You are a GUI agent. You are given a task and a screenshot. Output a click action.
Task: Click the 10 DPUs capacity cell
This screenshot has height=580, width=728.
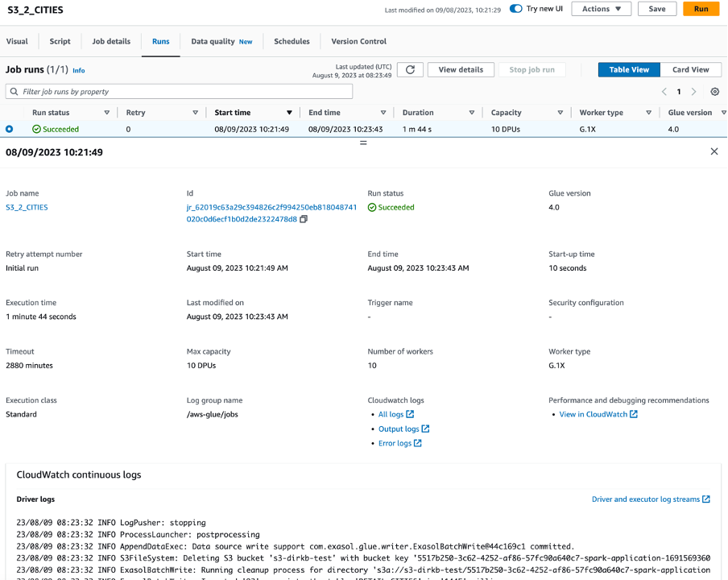[506, 129]
